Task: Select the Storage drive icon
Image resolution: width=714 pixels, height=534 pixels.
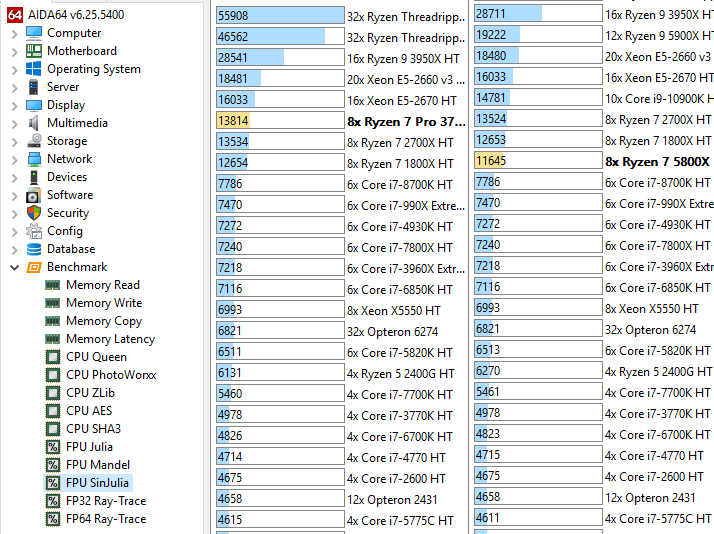Action: pyautogui.click(x=34, y=141)
